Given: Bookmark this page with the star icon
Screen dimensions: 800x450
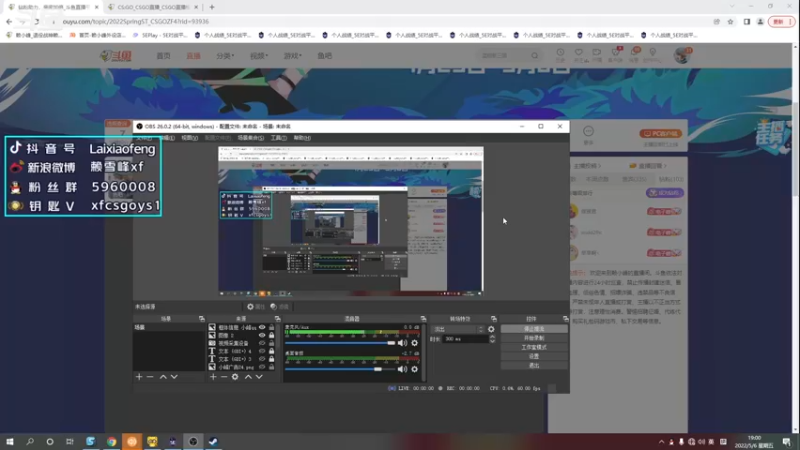Looking at the screenshot, I should pyautogui.click(x=730, y=21).
